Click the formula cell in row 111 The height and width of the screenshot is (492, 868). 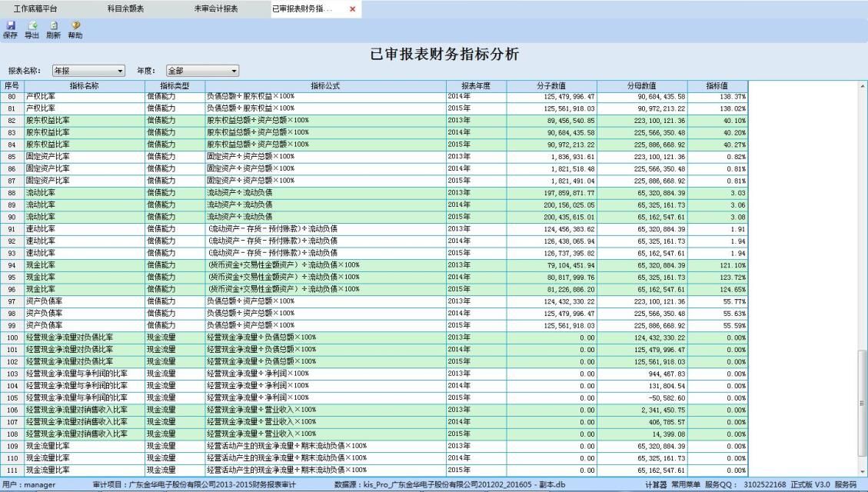(325, 470)
